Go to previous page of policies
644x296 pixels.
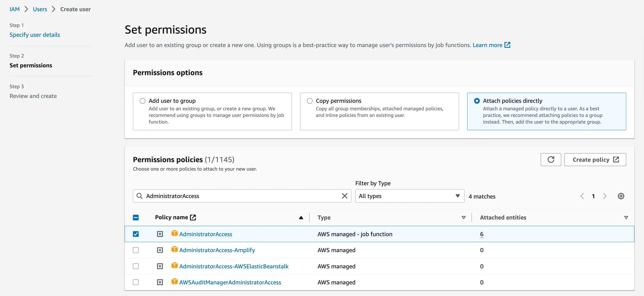pos(582,196)
